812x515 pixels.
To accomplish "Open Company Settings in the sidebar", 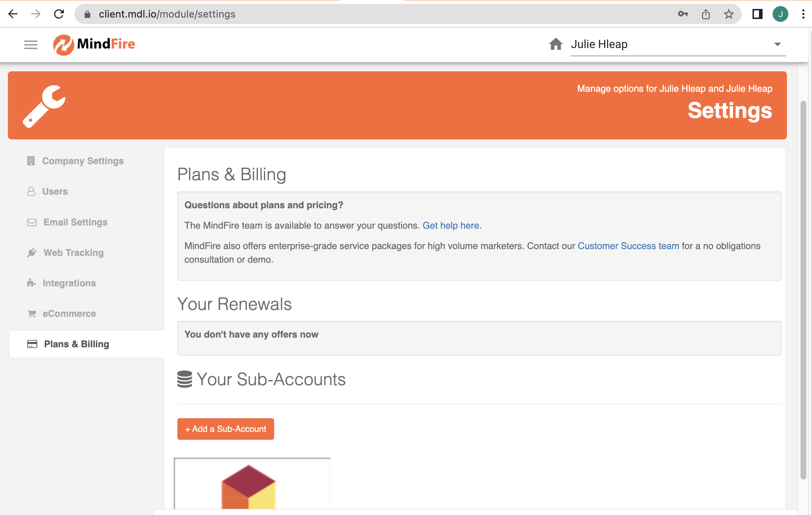I will 82,161.
